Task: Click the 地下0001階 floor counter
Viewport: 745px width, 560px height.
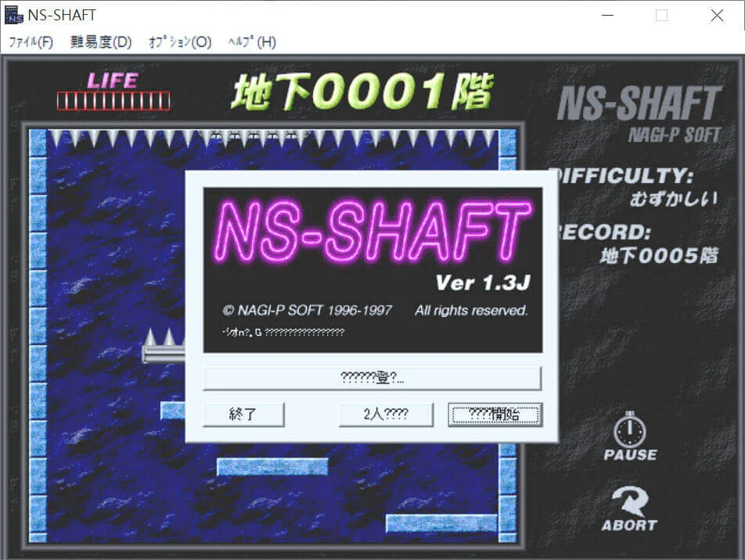Action: click(x=362, y=92)
